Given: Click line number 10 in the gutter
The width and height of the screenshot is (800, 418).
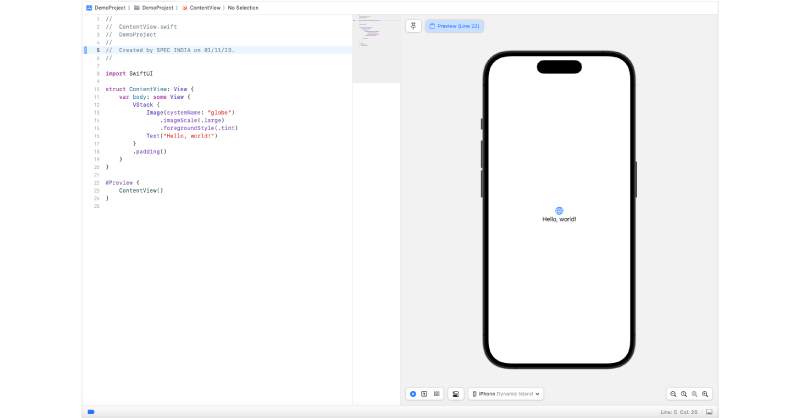Looking at the screenshot, I should [x=96, y=89].
